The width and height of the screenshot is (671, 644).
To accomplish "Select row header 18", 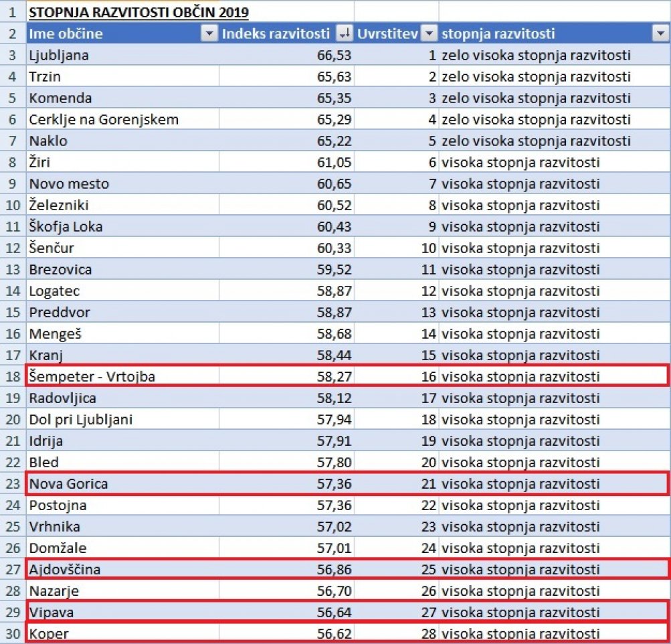I will coord(13,376).
